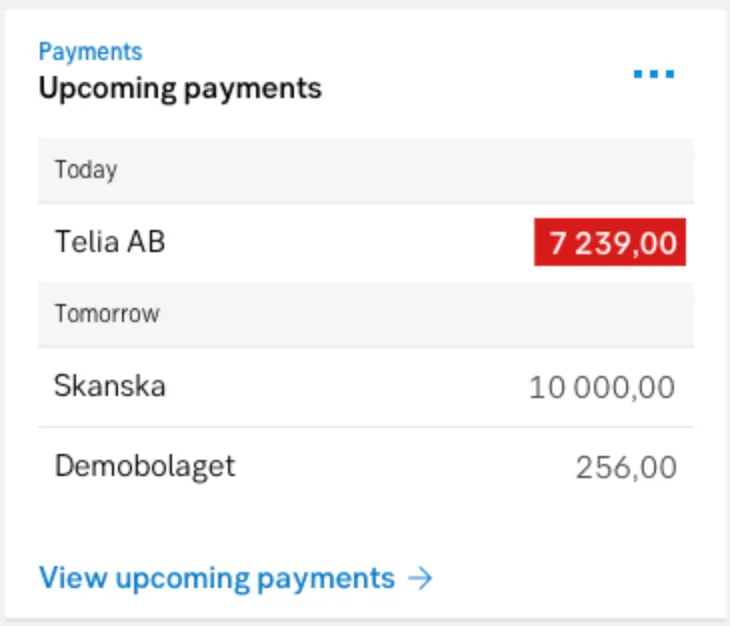Select the Demobolaget payee name
The width and height of the screenshot is (730, 626).
(145, 466)
